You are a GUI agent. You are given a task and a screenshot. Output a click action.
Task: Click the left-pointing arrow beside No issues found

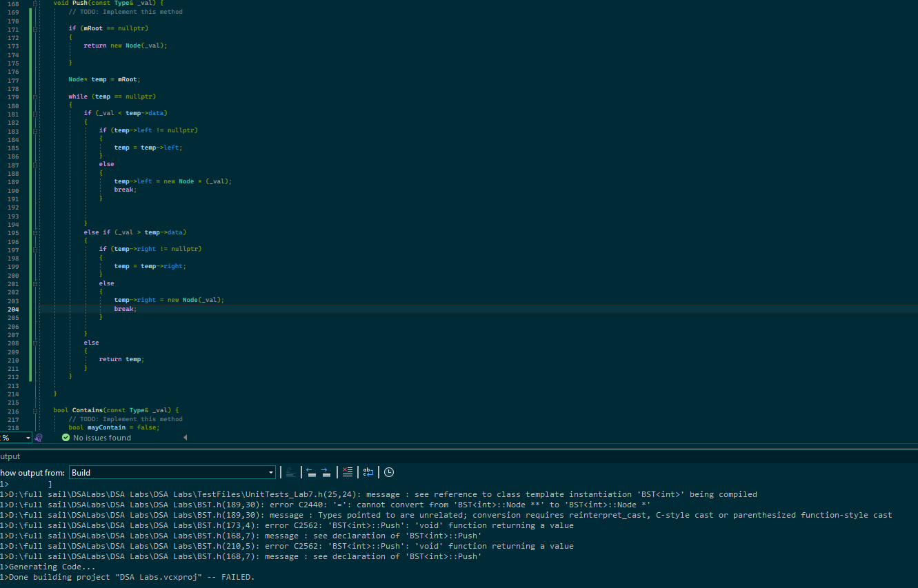click(x=185, y=436)
